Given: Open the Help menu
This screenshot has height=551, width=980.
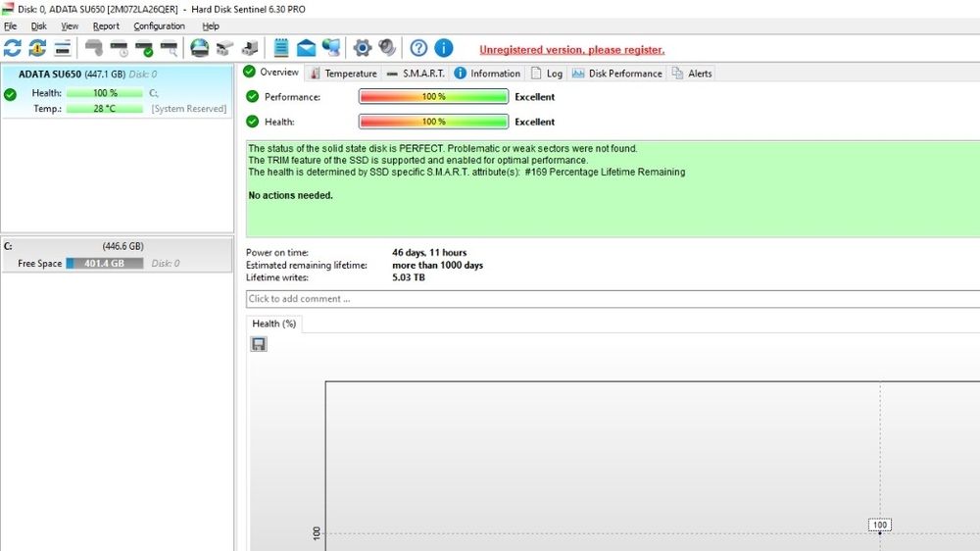Looking at the screenshot, I should click(x=211, y=26).
